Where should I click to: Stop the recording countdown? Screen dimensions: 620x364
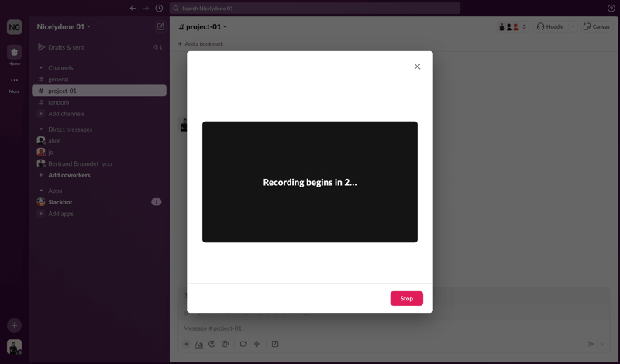[x=406, y=298]
